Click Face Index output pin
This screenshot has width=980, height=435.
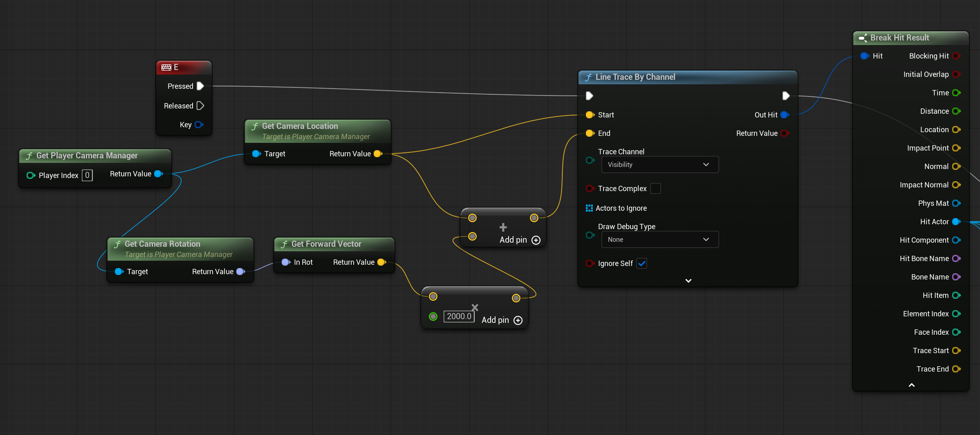tap(956, 332)
